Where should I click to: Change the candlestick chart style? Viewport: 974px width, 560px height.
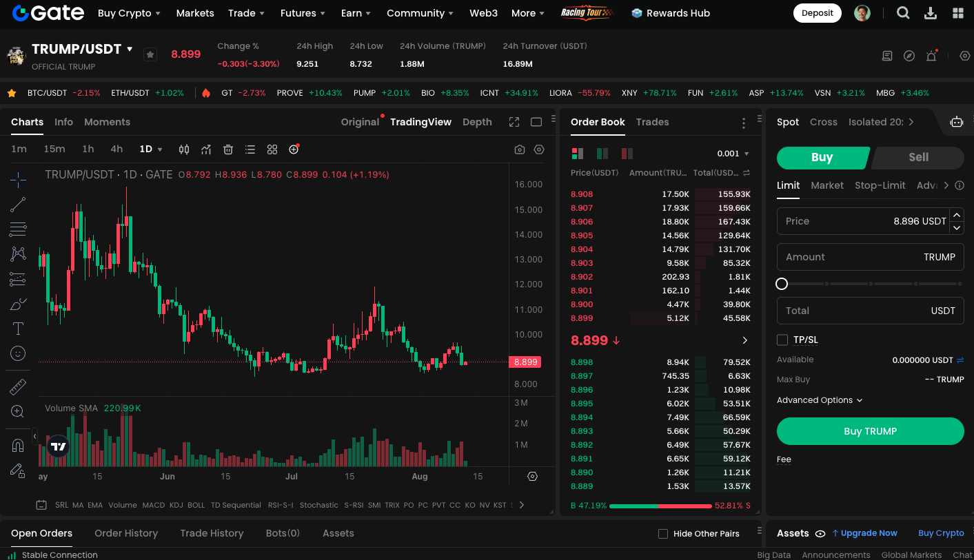[184, 149]
